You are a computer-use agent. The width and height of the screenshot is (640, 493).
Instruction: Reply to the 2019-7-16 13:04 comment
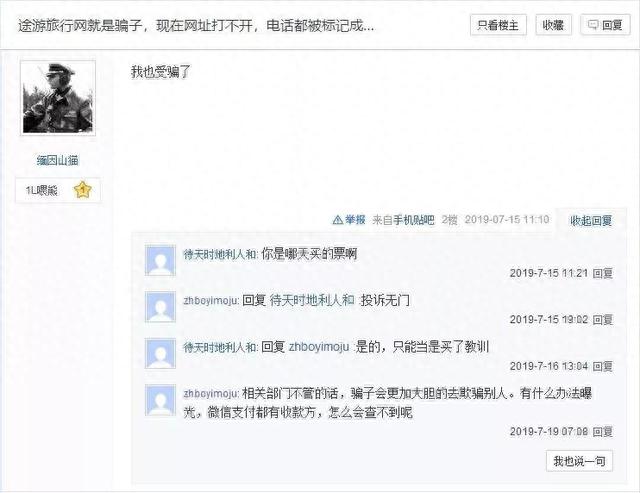click(602, 366)
